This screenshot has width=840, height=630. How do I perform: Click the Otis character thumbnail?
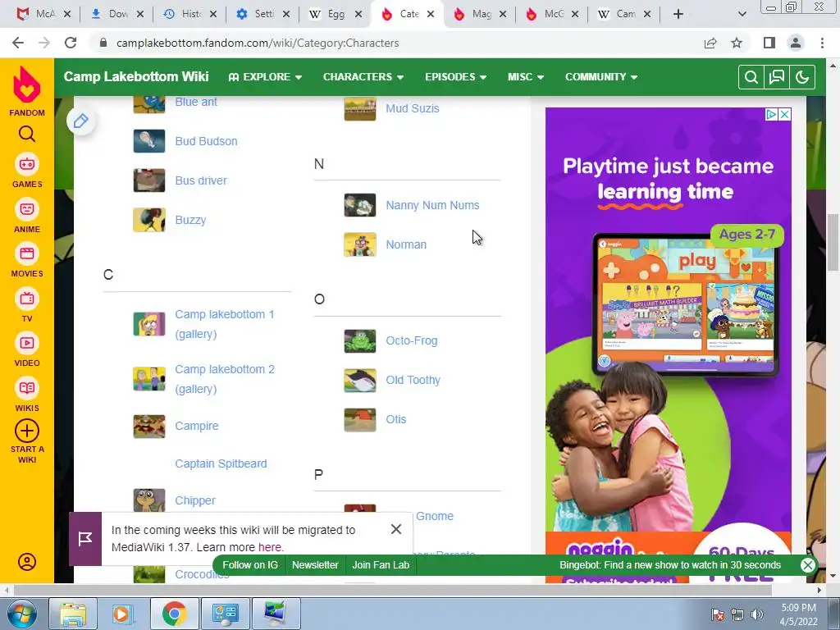tap(360, 420)
